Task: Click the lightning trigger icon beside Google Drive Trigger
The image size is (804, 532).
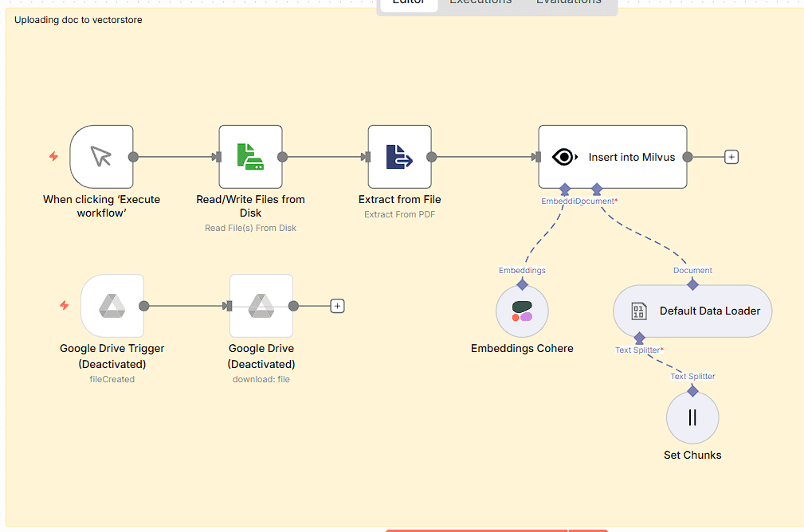Action: point(64,306)
